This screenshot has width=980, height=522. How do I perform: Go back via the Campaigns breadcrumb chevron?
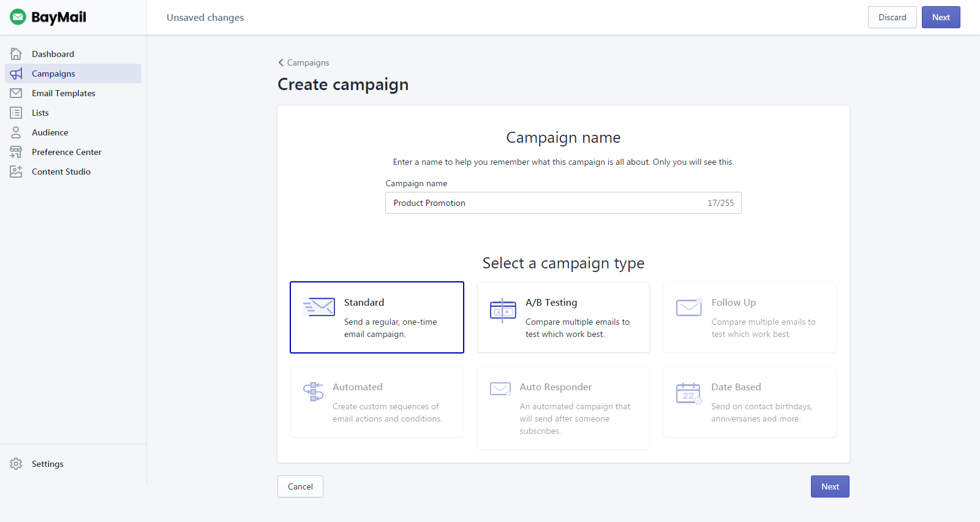[281, 62]
